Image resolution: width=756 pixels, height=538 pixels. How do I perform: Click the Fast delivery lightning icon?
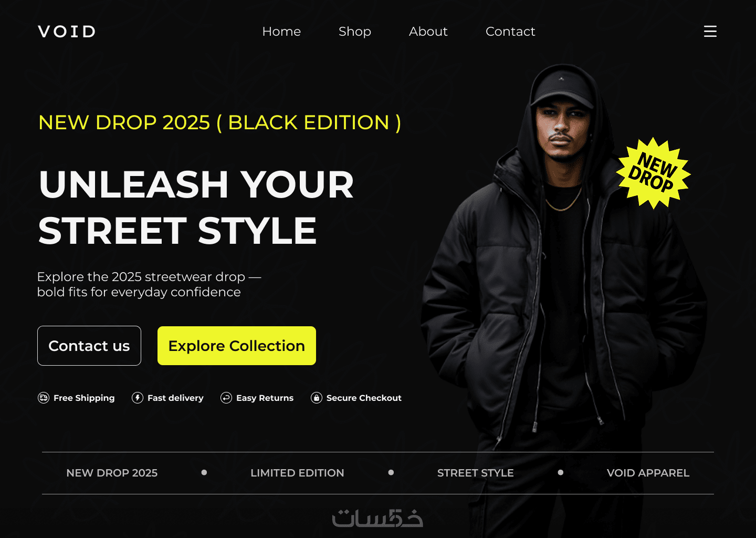tap(138, 398)
